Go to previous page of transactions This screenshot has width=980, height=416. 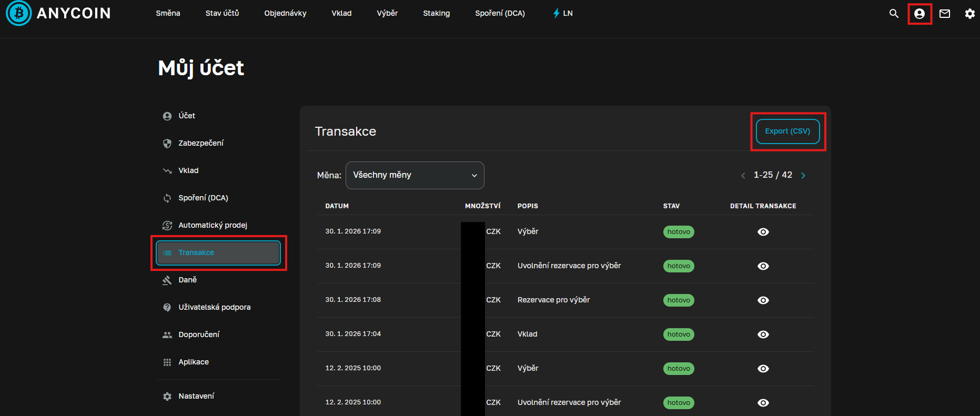743,176
